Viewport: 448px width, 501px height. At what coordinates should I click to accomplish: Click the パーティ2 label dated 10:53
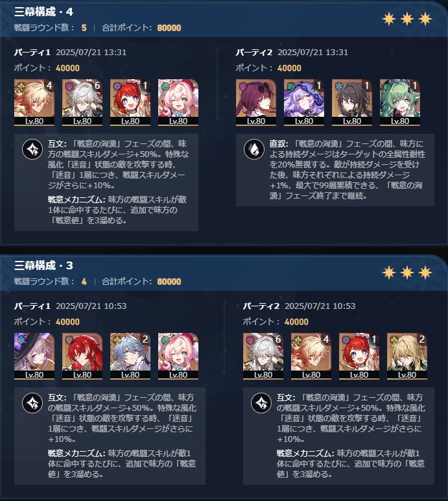pyautogui.click(x=261, y=306)
